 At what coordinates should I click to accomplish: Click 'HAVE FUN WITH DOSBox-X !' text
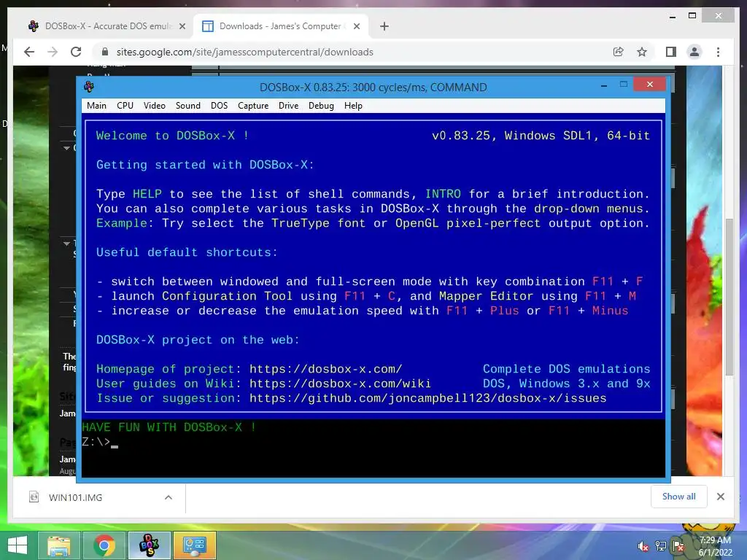(169, 427)
